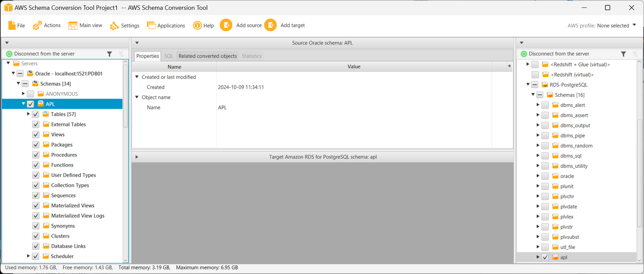Check the dbms_alert schema checkbox
The image size is (644, 274).
pos(545,105)
